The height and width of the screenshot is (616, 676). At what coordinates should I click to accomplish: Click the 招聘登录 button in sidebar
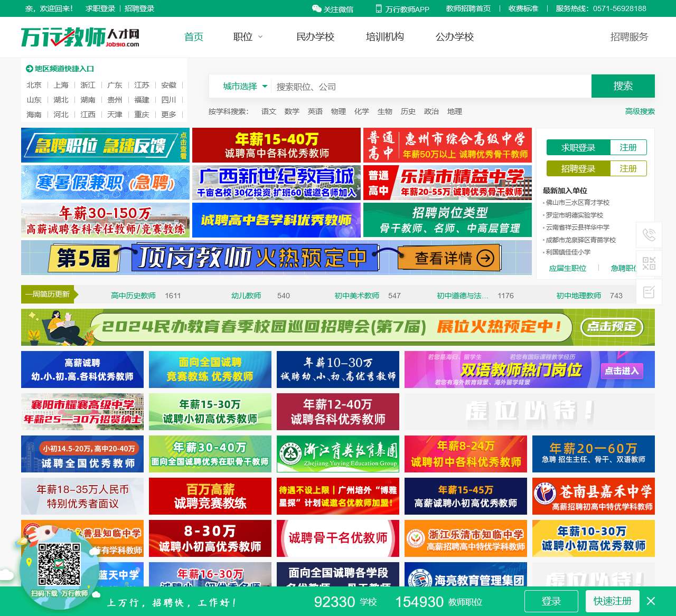(x=578, y=169)
